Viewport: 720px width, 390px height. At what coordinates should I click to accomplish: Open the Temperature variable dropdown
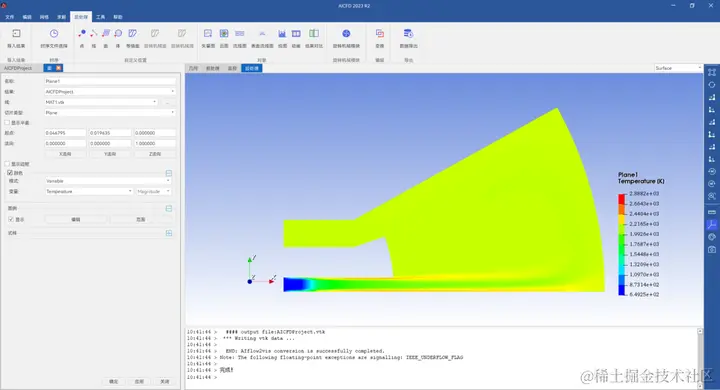pyautogui.click(x=89, y=191)
